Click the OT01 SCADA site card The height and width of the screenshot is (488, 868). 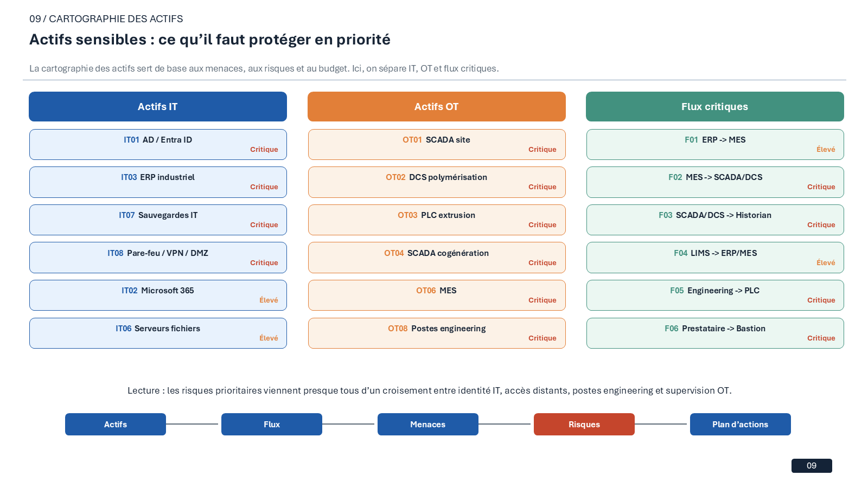click(437, 144)
